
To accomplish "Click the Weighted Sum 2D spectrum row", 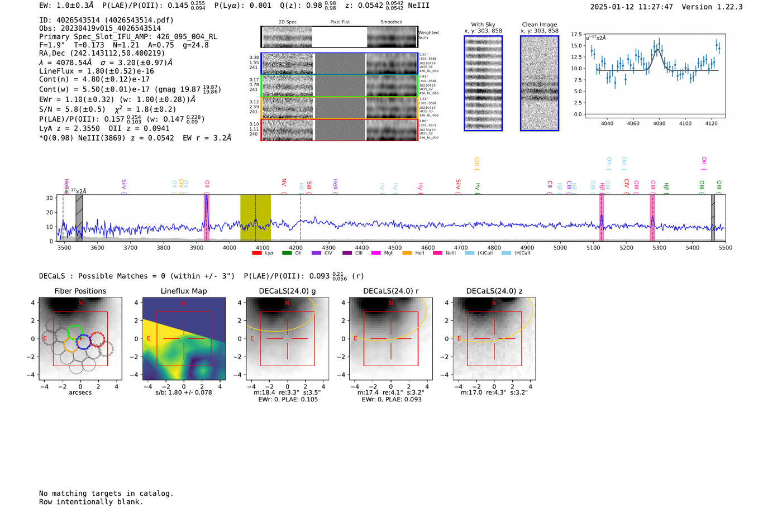I will [x=339, y=37].
